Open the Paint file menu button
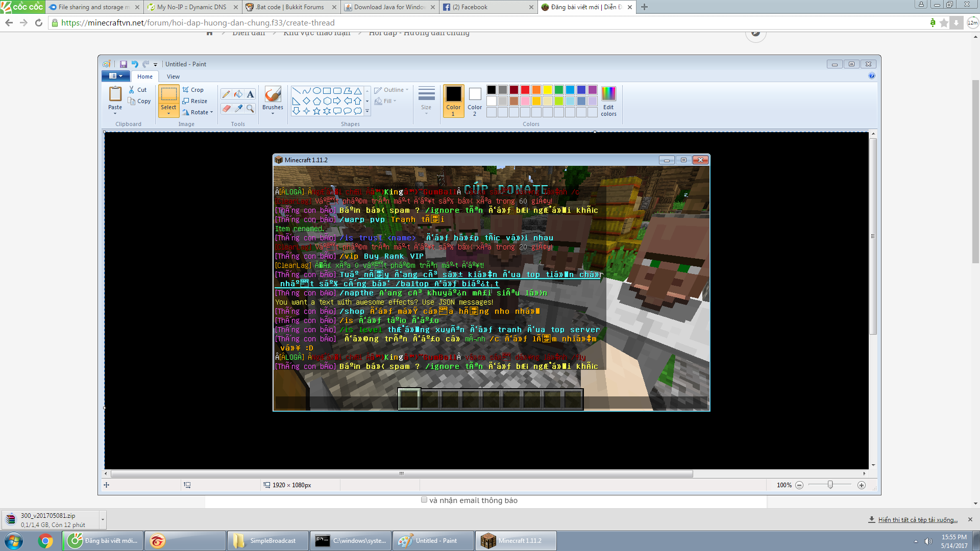 point(116,76)
